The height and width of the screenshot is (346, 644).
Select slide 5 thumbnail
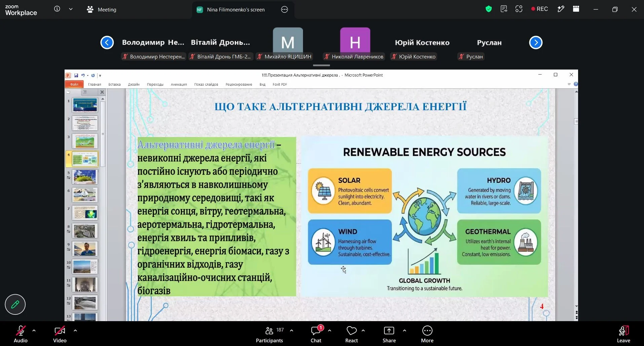pyautogui.click(x=85, y=177)
